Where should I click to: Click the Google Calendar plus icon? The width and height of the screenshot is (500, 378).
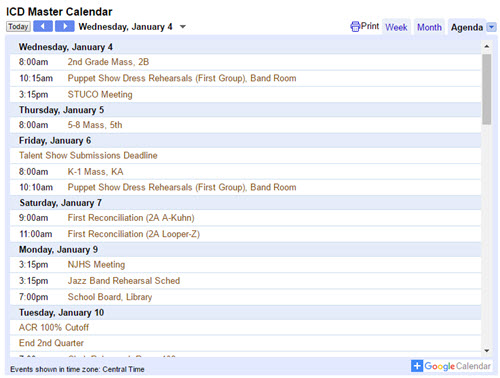click(x=417, y=366)
